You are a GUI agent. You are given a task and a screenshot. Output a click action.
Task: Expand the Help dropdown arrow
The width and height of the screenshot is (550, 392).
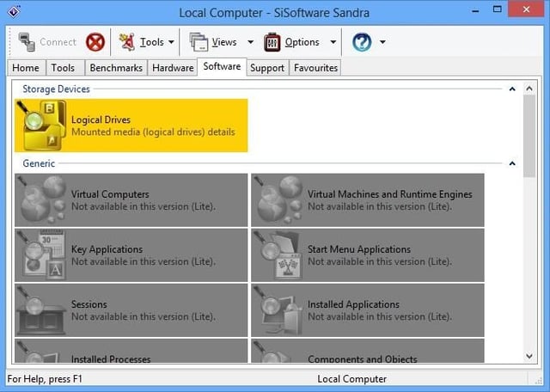click(382, 42)
